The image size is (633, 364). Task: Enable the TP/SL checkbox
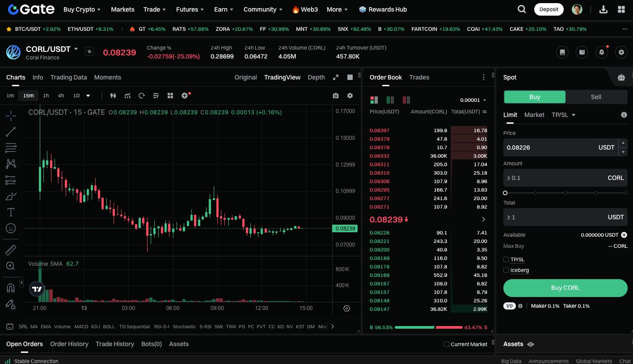click(x=506, y=259)
